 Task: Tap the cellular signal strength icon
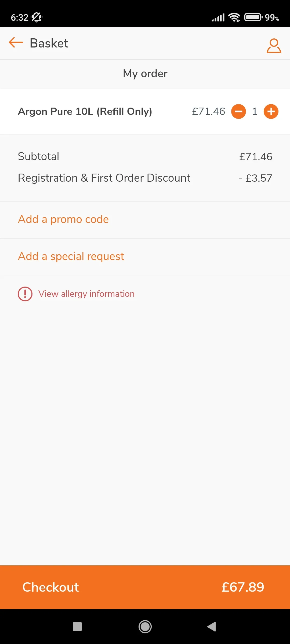pyautogui.click(x=218, y=17)
